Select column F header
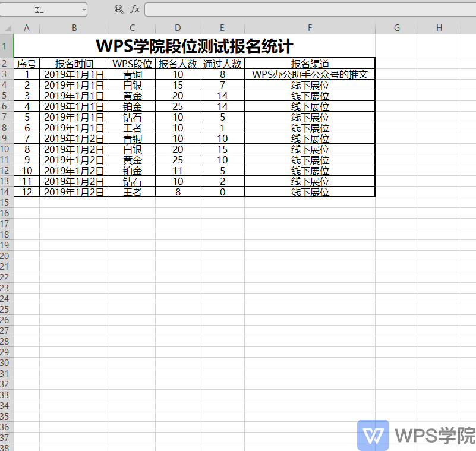Image resolution: width=476 pixels, height=451 pixels. pos(310,28)
